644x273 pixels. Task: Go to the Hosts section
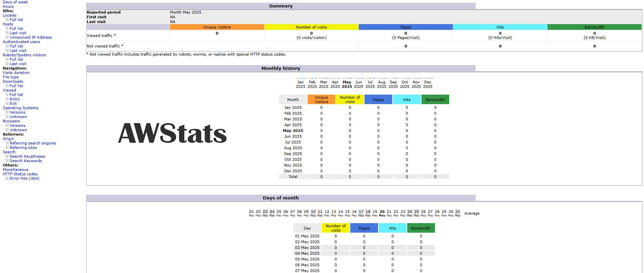tap(8, 24)
